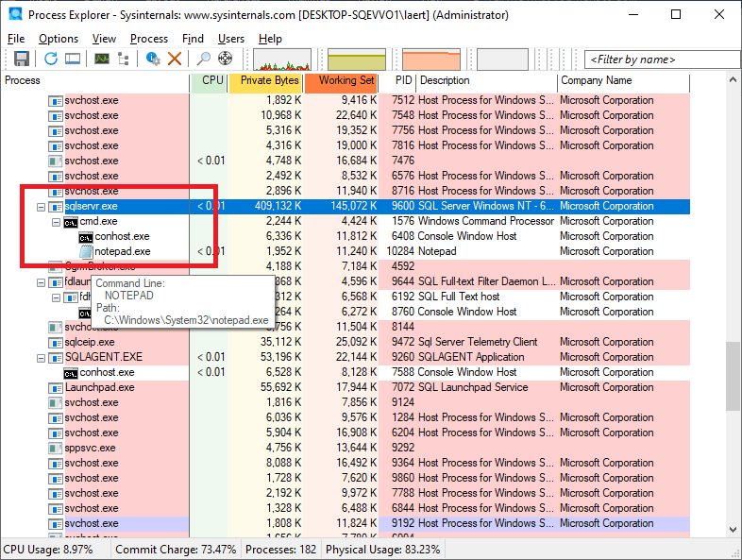Click the sppsvc.exe process icon
The height and width of the screenshot is (560, 742).
click(56, 448)
